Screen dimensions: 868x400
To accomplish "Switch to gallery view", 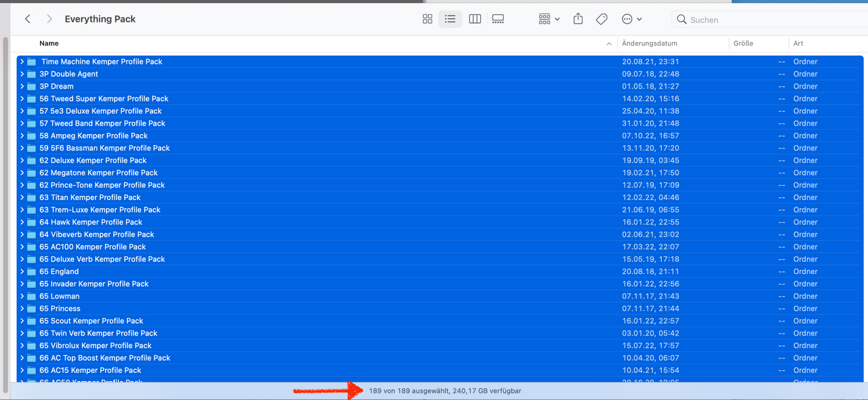I will pyautogui.click(x=498, y=19).
